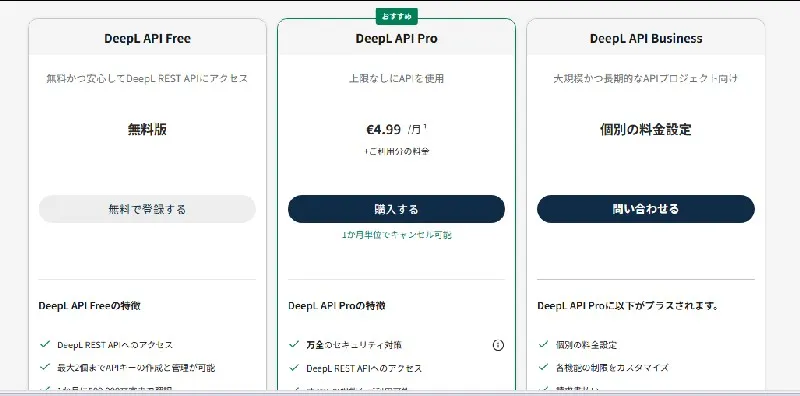
Task: Click the checkmark next to DeepL REST APIへのアクセス in Free
Action: 45,344
